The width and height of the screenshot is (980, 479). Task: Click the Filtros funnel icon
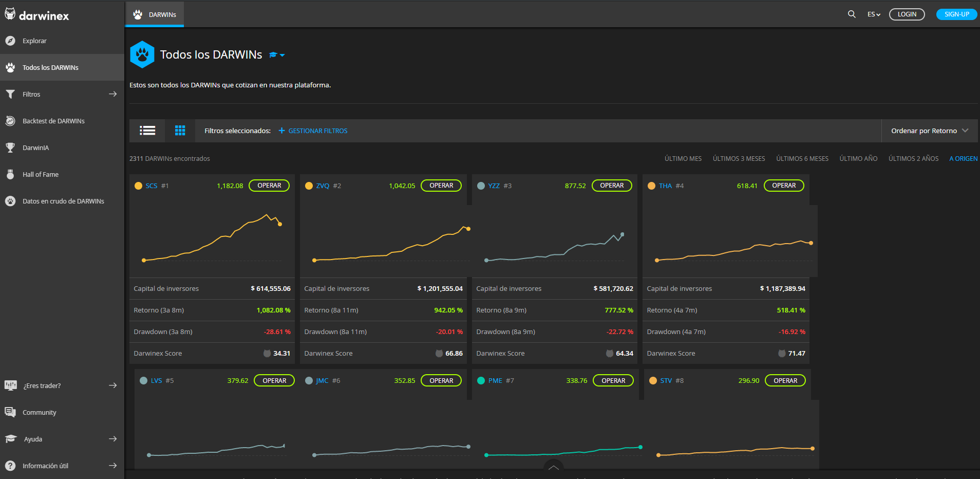click(x=10, y=94)
